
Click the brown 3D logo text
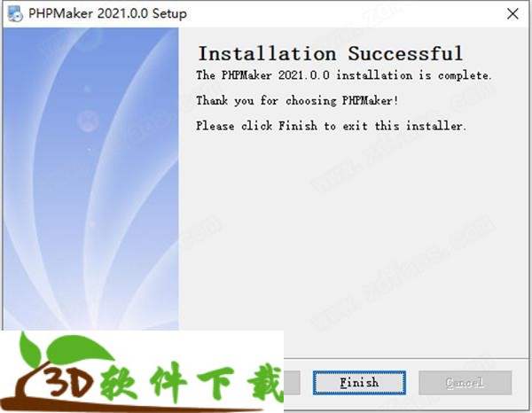click(68, 383)
